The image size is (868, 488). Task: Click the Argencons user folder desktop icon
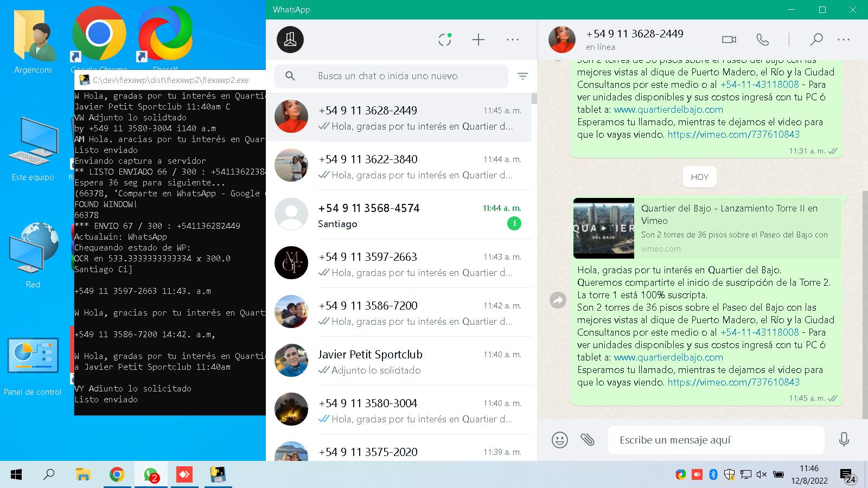[x=33, y=41]
